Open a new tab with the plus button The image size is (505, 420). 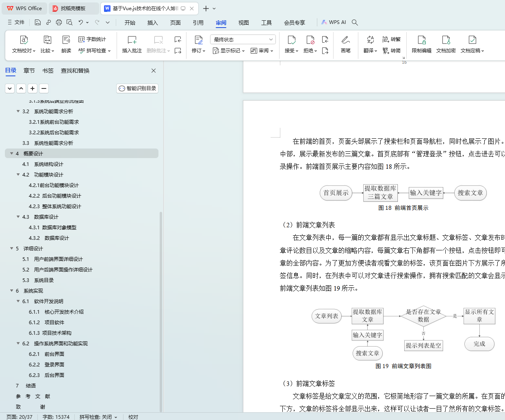click(x=206, y=8)
